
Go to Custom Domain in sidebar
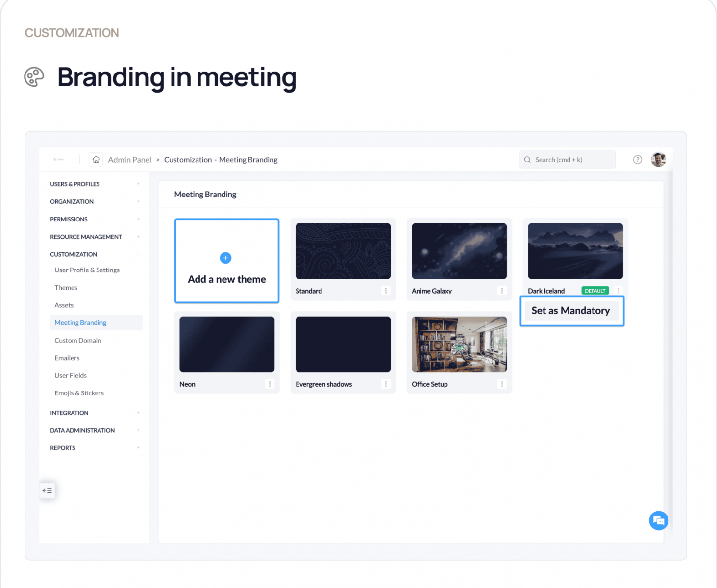pos(78,341)
